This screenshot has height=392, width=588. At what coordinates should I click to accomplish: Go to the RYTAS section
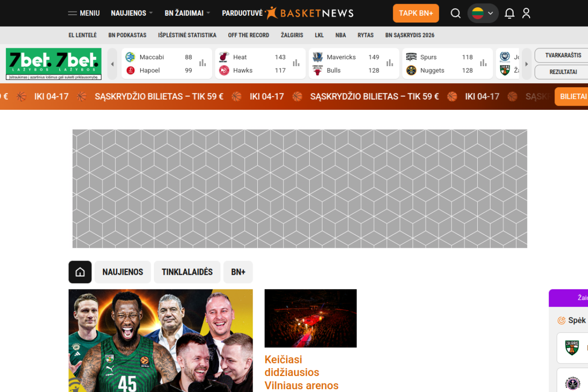pos(366,35)
